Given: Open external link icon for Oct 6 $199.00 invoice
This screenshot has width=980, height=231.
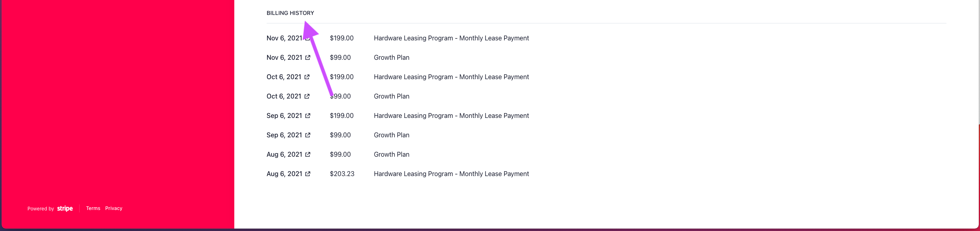Looking at the screenshot, I should [x=307, y=77].
